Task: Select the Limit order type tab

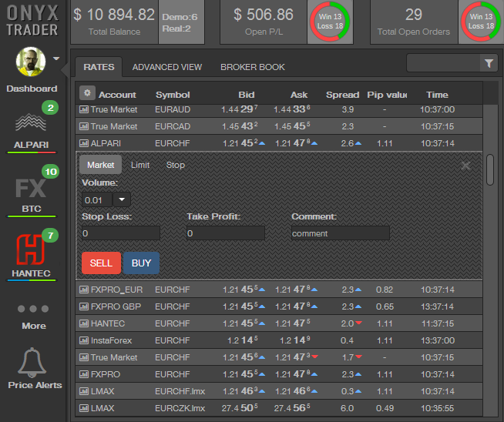Action: [140, 165]
